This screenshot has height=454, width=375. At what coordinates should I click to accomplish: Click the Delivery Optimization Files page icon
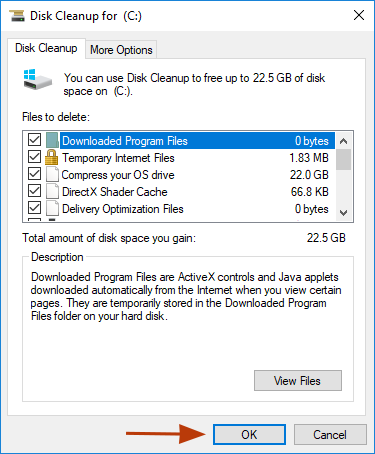coord(52,208)
